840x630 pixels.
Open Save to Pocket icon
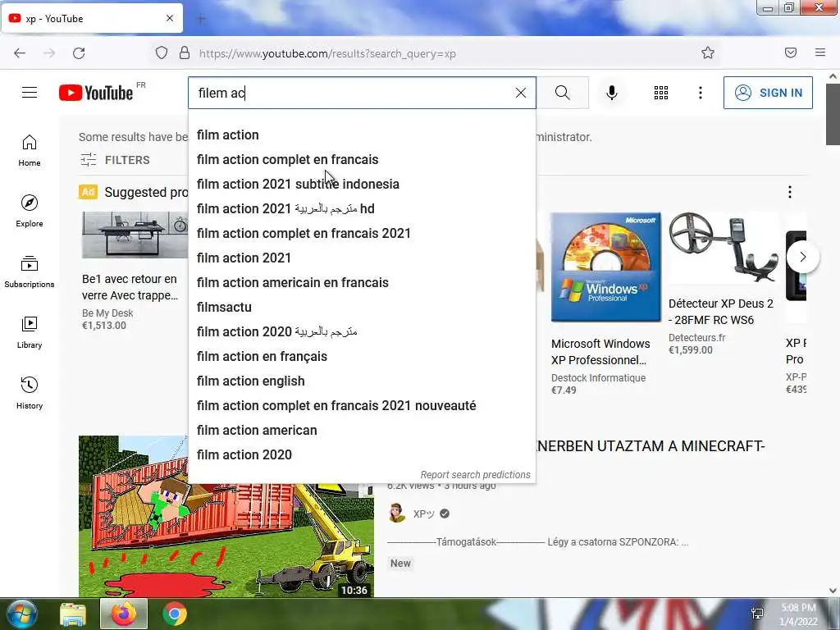[791, 52]
